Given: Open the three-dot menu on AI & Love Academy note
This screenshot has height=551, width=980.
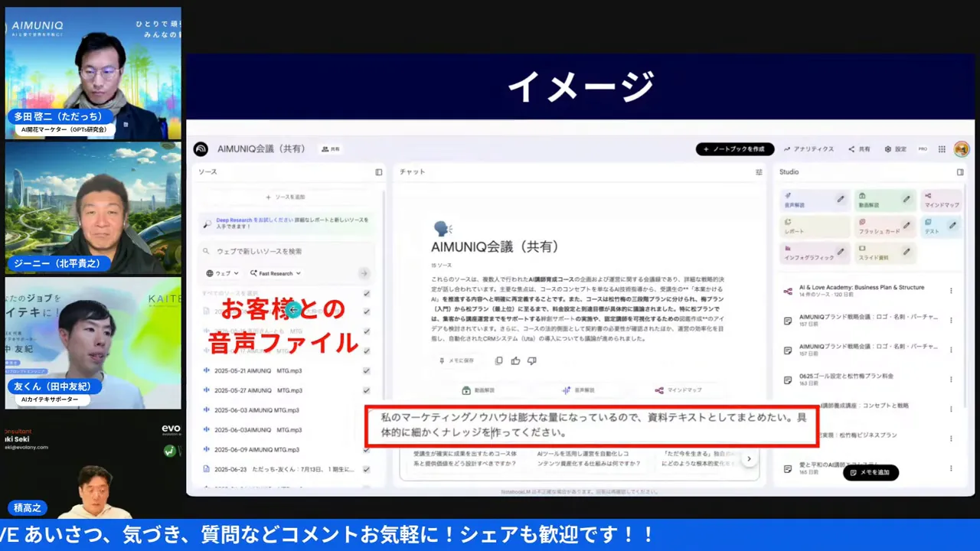Looking at the screenshot, I should pyautogui.click(x=951, y=290).
